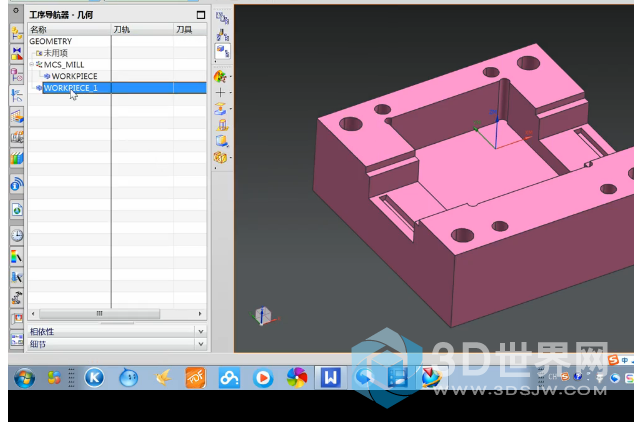The height and width of the screenshot is (422, 634).
Task: Switch to Machine Tool view icon
Action: coord(222,35)
